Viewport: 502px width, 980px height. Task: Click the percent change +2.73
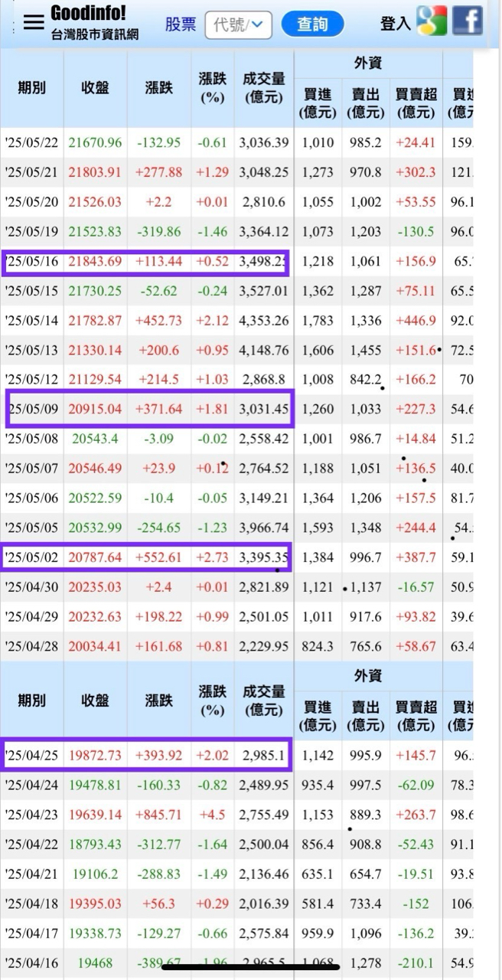point(212,557)
